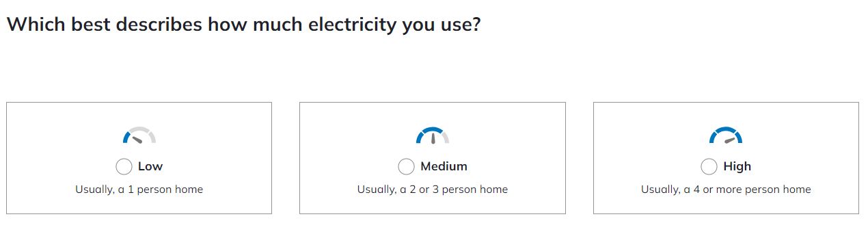This screenshot has width=868, height=247.
Task: Click the bold "High" label text
Action: (737, 166)
